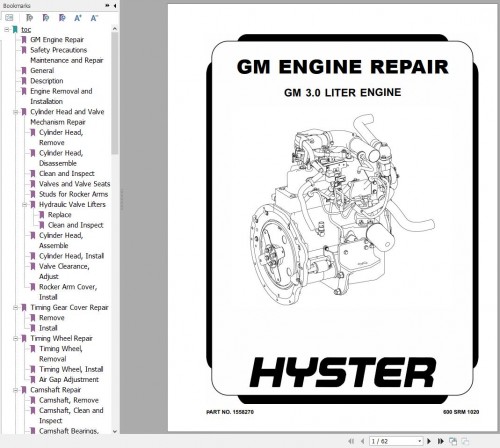Collapse the toc root bookmark
This screenshot has width=500, height=448.
pos(7,30)
